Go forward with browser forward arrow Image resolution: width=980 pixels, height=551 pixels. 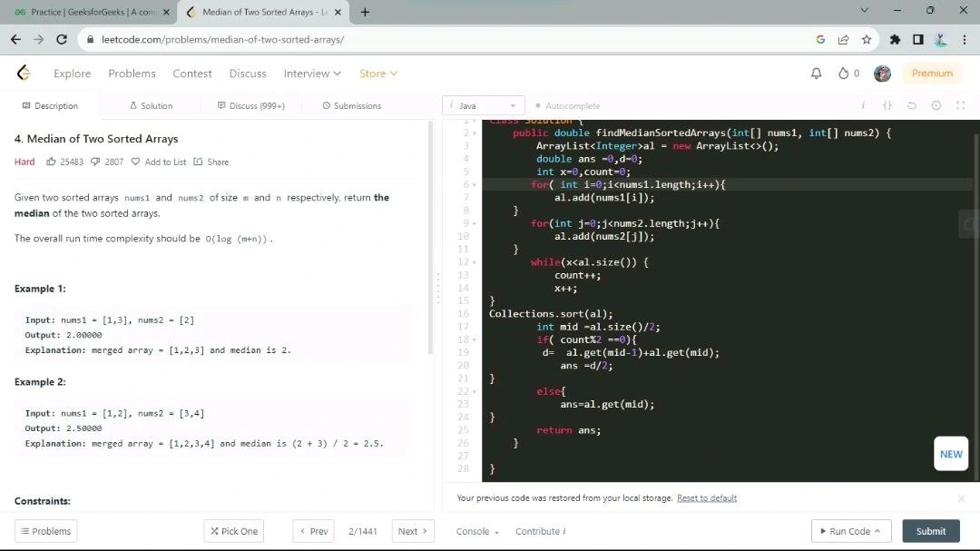(39, 39)
